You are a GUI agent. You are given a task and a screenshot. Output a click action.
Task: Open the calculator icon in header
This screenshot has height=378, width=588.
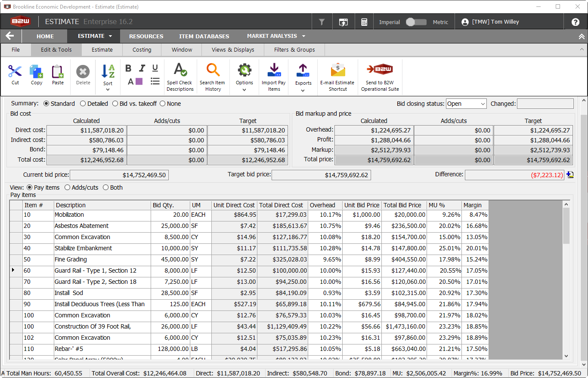[364, 22]
